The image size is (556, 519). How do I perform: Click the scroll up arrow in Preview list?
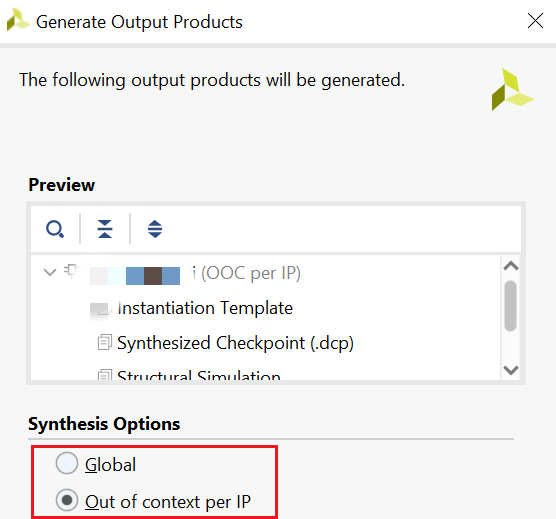[x=511, y=266]
